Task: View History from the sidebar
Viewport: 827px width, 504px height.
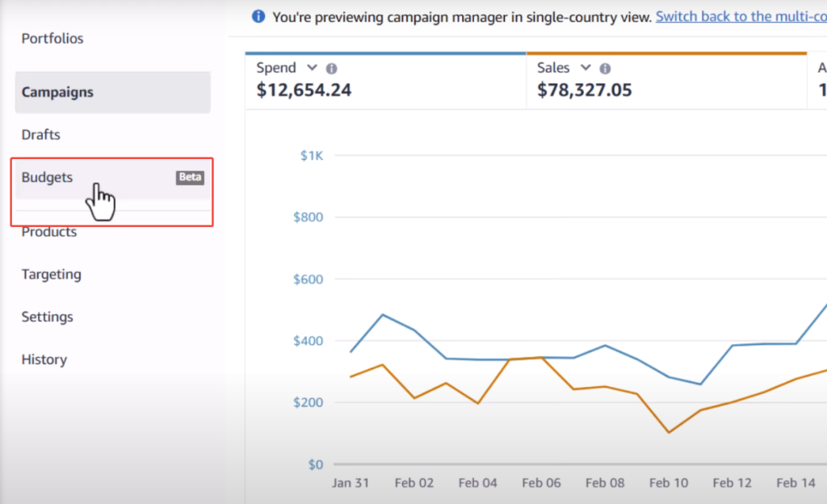Action: tap(44, 360)
